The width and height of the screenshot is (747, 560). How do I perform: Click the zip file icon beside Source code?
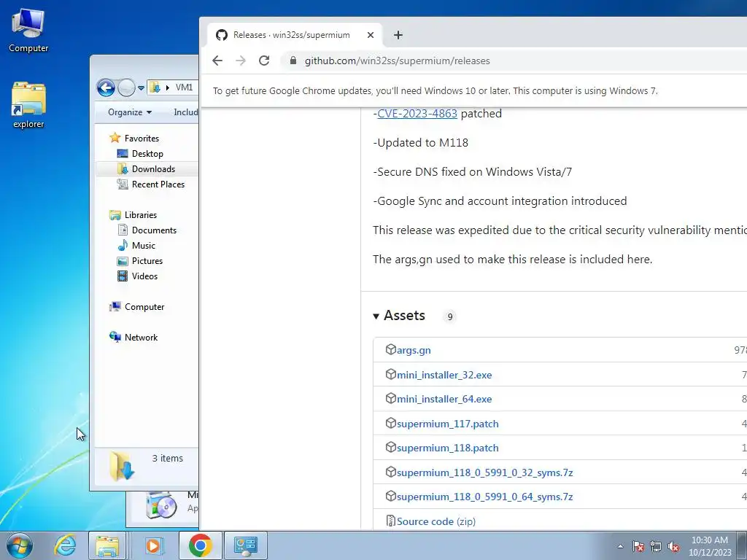point(391,521)
